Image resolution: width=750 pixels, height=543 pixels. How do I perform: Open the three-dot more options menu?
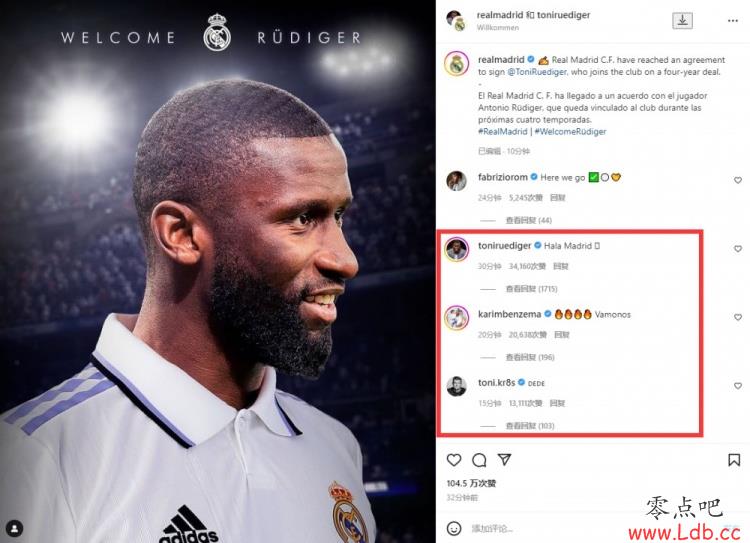click(732, 21)
